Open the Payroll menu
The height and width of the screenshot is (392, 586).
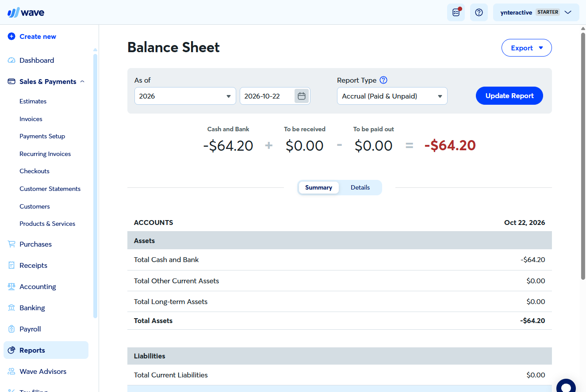point(31,329)
